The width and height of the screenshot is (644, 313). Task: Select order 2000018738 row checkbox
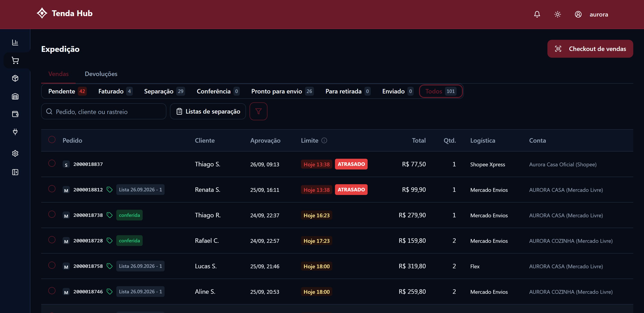tap(52, 214)
